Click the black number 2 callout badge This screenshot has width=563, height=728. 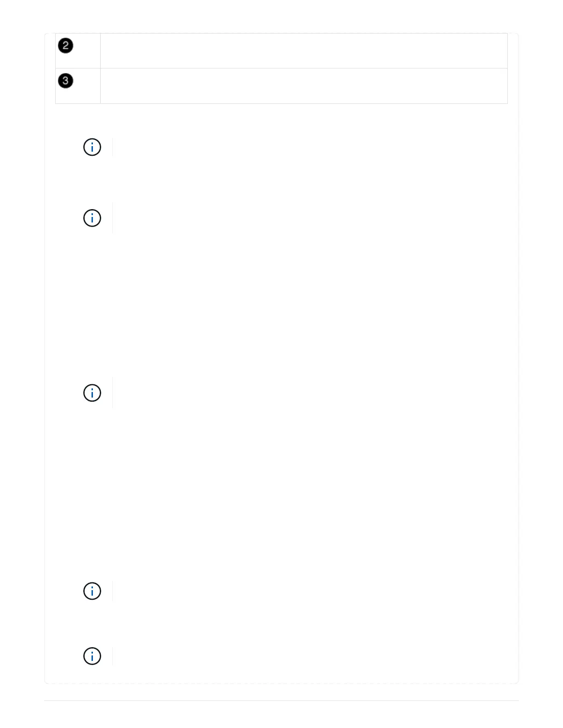coord(66,46)
